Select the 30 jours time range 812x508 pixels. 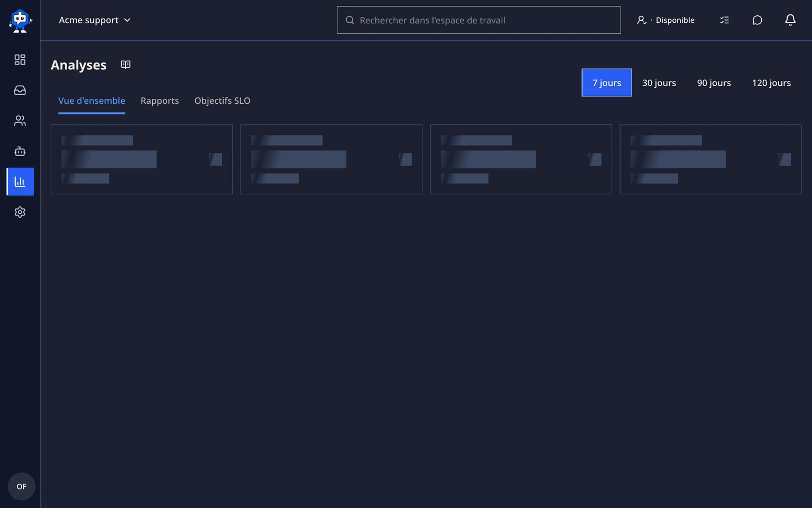click(659, 83)
